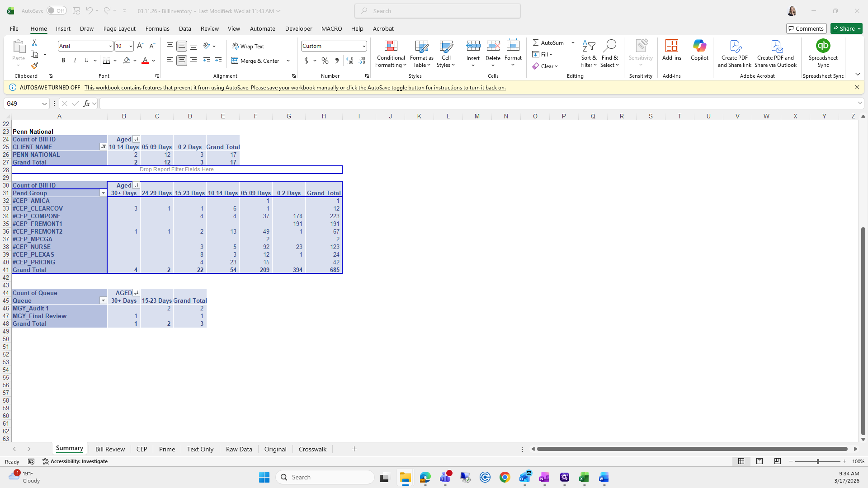The width and height of the screenshot is (868, 488).
Task: Open Spreadsheet Sync QuickBooks icon
Action: (823, 46)
